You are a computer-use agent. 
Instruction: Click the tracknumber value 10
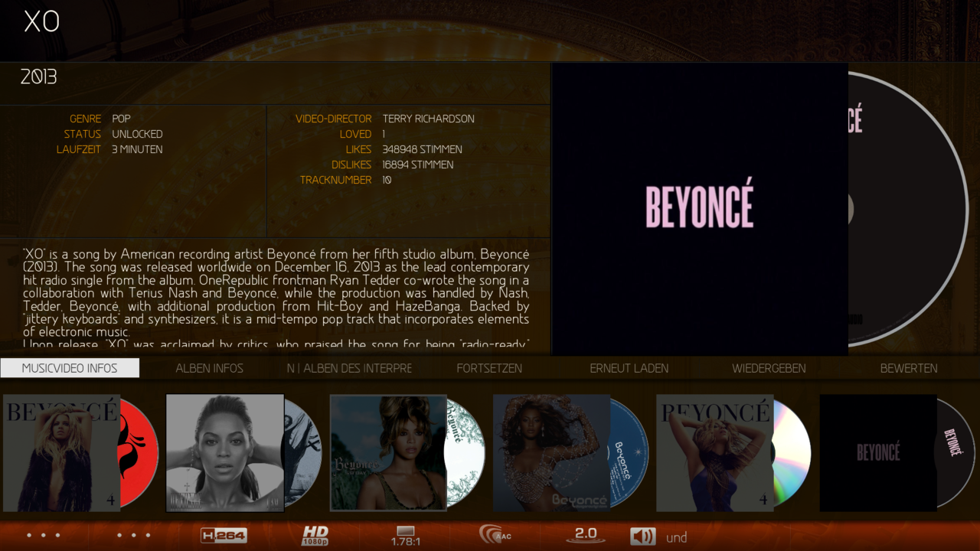387,180
